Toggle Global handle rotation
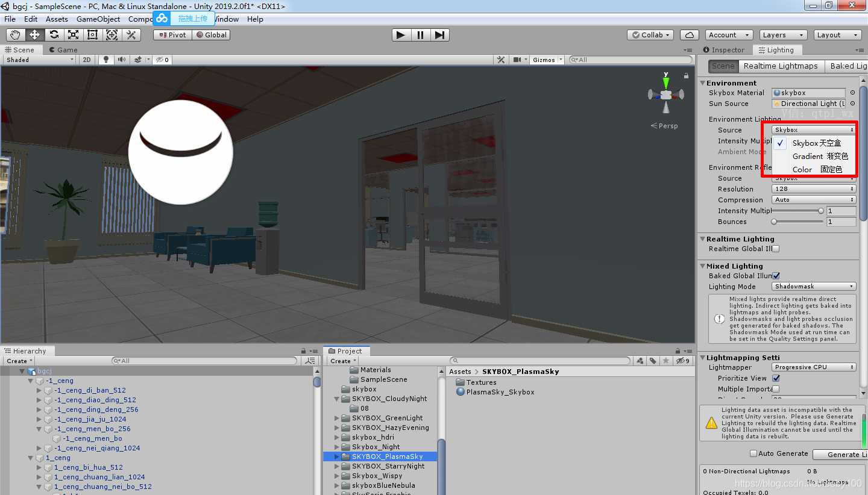868x495 pixels. tap(211, 35)
